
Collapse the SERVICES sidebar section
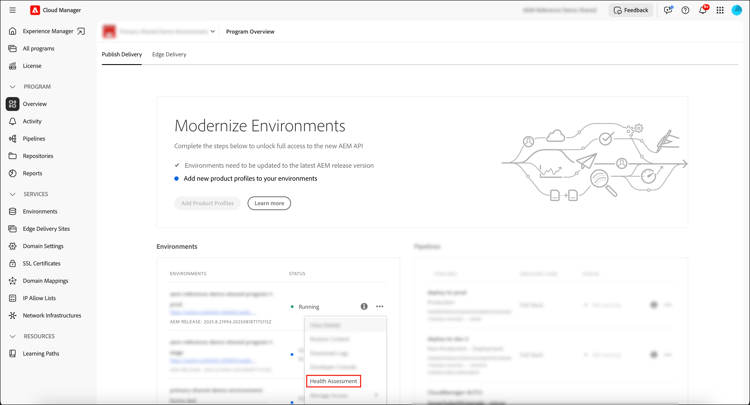[x=13, y=194]
